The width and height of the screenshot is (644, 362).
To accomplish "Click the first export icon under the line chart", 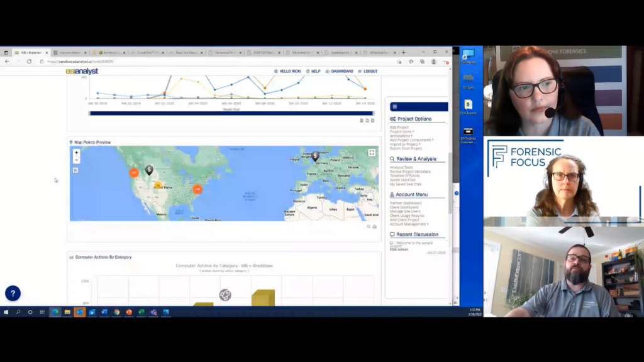I will click(x=362, y=121).
